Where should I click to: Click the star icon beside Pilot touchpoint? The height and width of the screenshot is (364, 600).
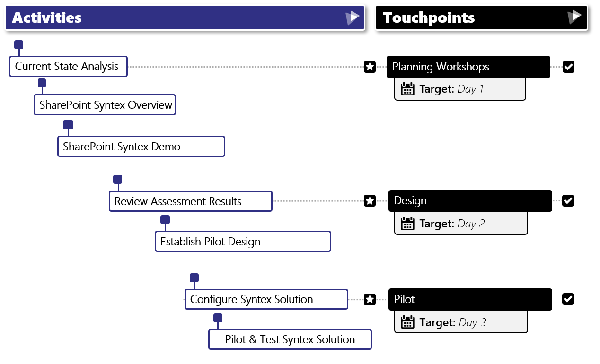point(370,299)
